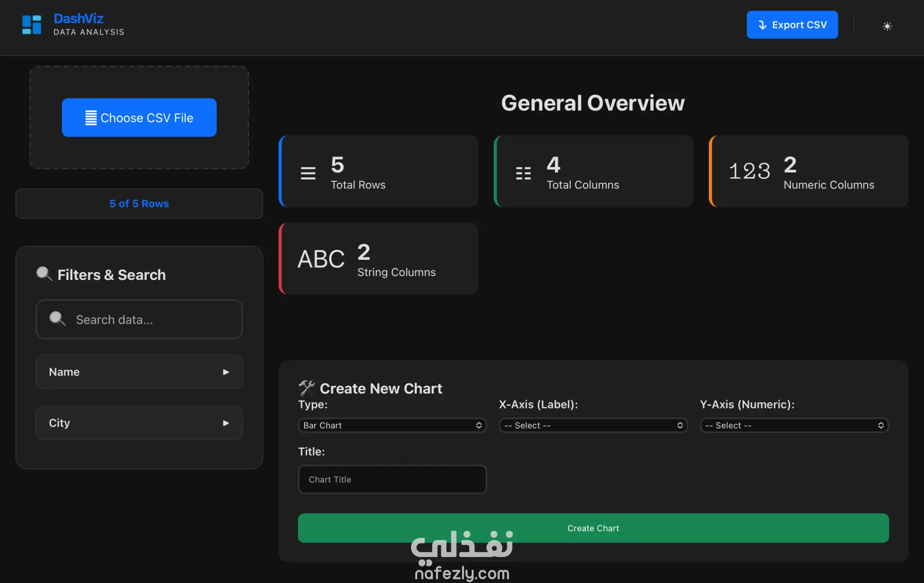Click the Choose CSV File button
The image size is (924, 583).
(x=139, y=117)
